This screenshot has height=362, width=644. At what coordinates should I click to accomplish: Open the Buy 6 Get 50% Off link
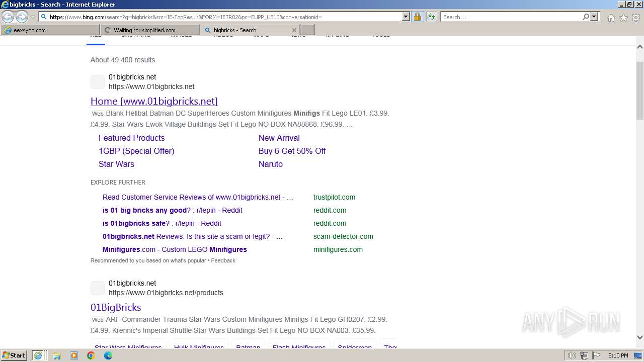pos(292,151)
